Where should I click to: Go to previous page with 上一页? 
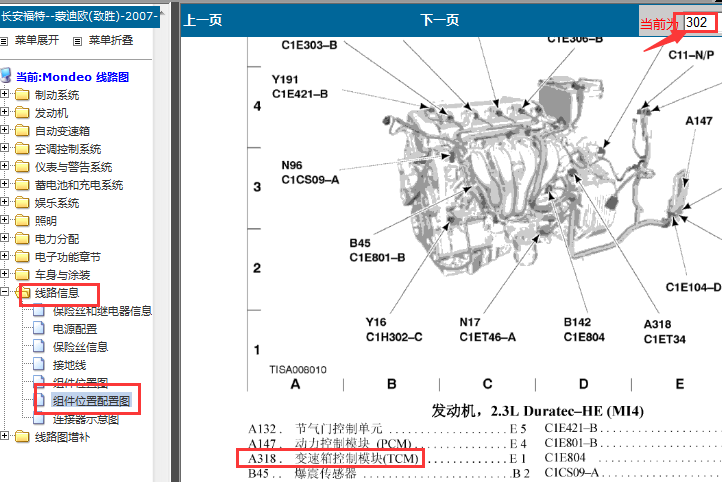point(203,20)
